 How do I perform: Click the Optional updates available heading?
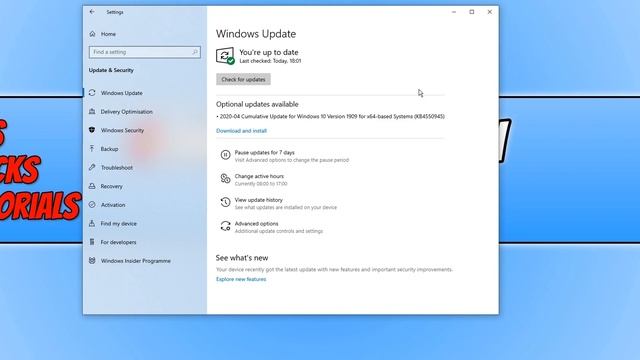click(257, 104)
